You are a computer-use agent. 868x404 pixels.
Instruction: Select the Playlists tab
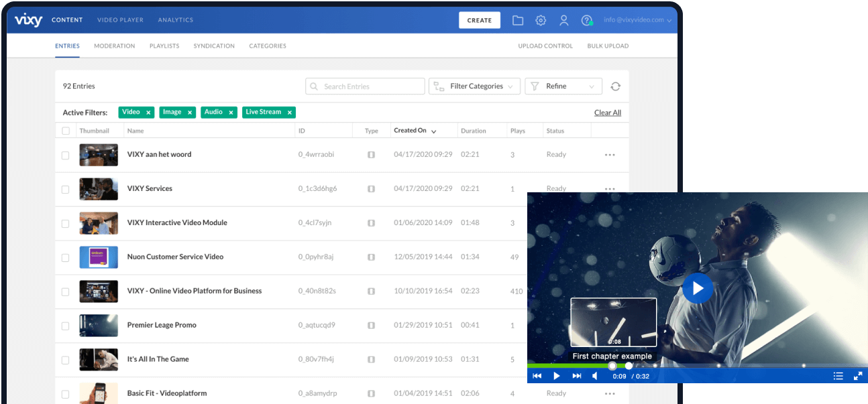tap(164, 46)
